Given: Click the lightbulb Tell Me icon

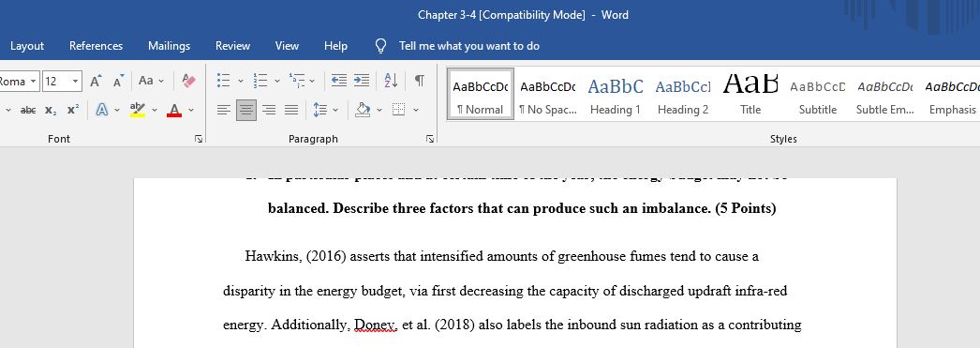Looking at the screenshot, I should [x=380, y=46].
